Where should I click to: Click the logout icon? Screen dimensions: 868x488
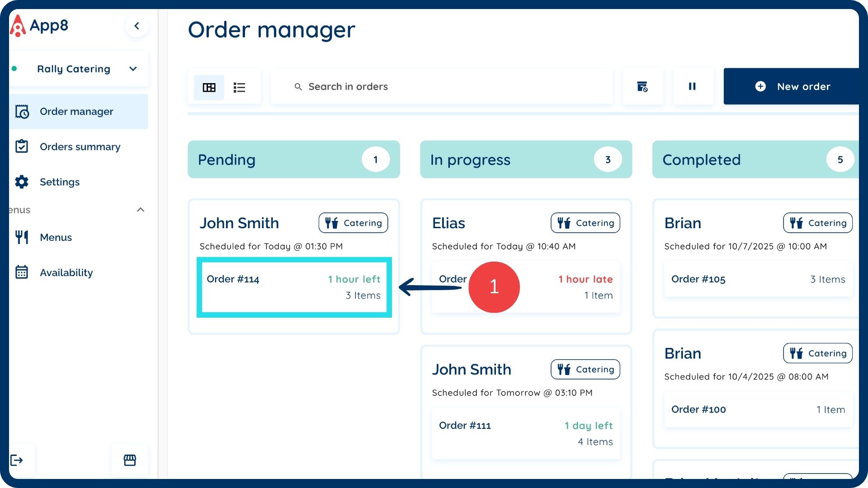tap(17, 460)
